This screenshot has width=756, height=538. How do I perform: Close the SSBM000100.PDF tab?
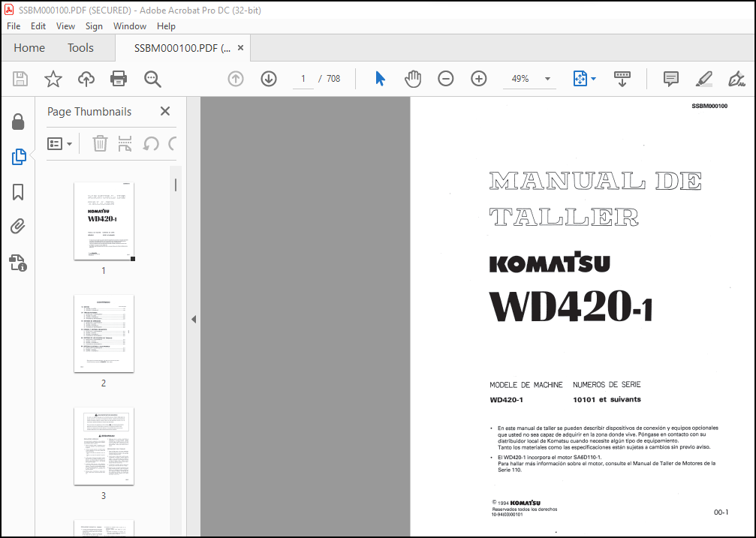(x=240, y=48)
